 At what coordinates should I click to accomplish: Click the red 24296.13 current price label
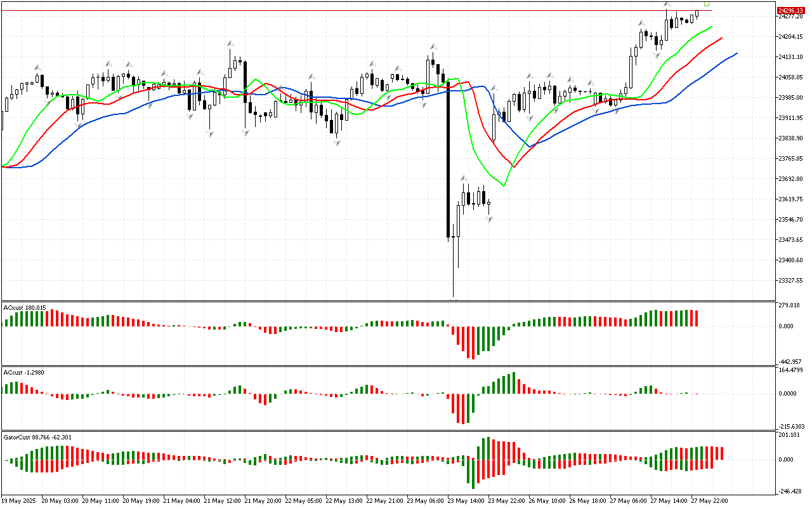(790, 11)
